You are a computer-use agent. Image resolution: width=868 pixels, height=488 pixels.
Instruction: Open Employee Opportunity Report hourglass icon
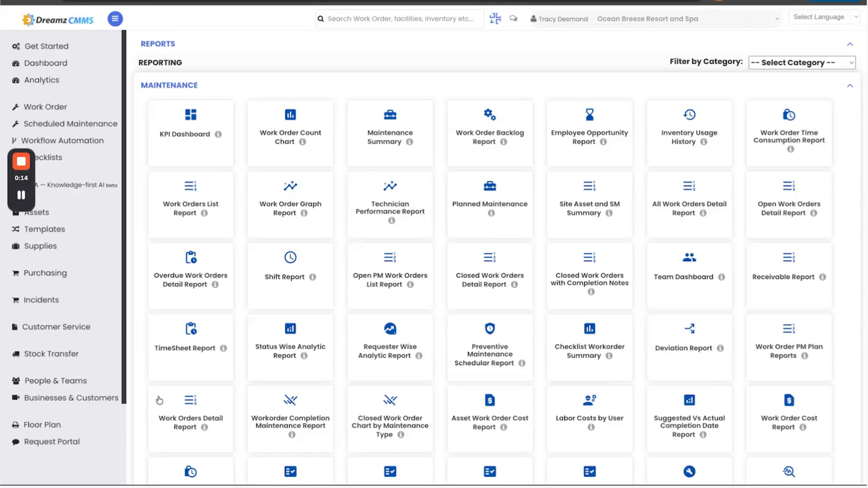[590, 115]
